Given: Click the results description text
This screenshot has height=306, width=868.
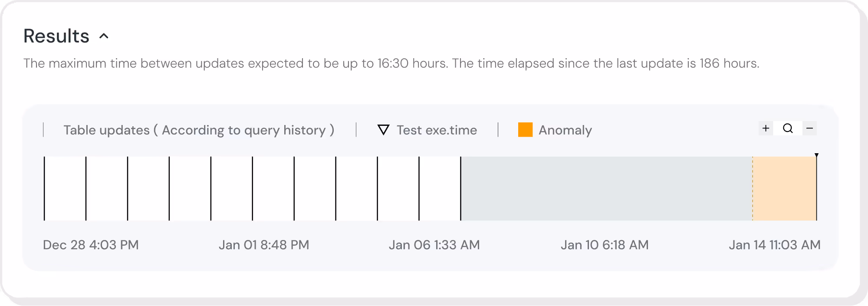Looking at the screenshot, I should [x=391, y=63].
